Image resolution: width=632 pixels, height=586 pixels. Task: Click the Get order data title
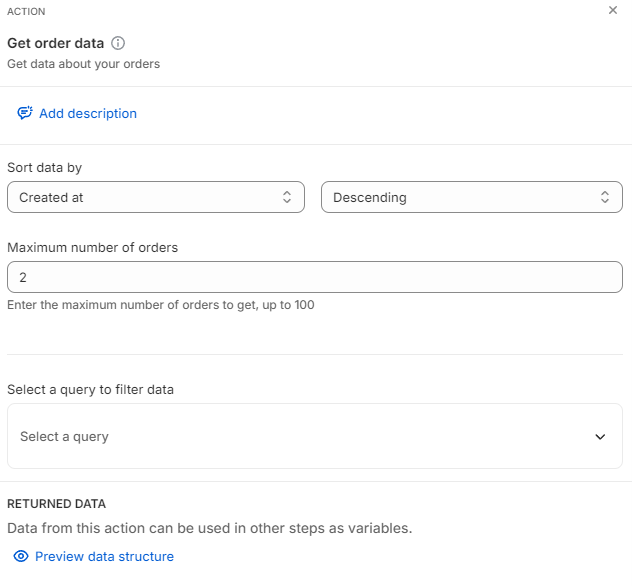[56, 43]
